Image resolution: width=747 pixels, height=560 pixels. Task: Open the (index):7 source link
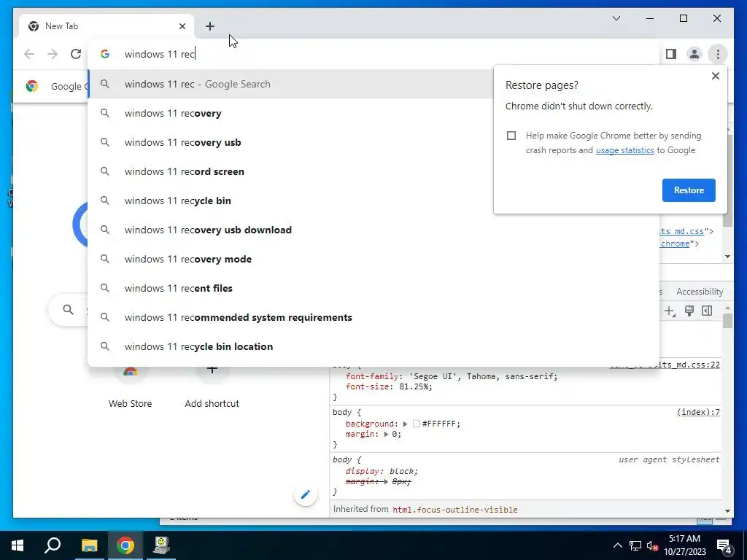(x=698, y=412)
